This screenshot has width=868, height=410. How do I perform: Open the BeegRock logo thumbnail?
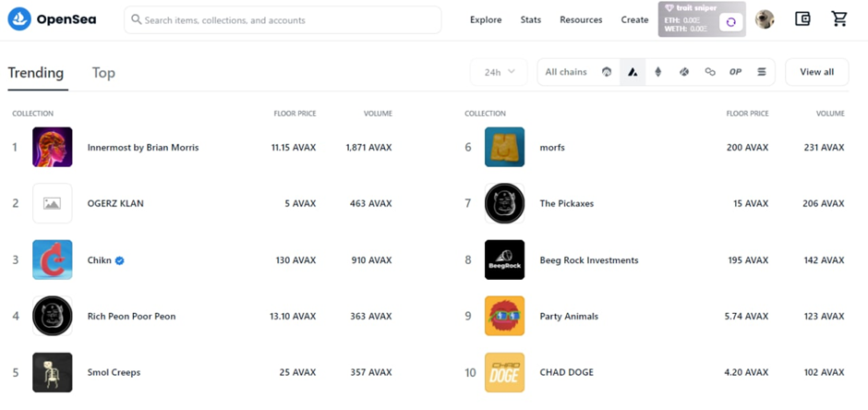(504, 259)
